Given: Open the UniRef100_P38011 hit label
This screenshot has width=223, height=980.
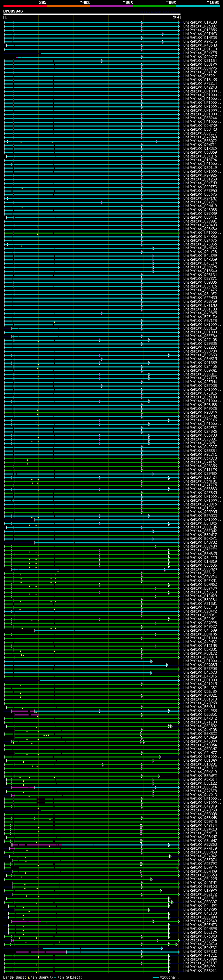Looking at the screenshot, I should point(200,971).
